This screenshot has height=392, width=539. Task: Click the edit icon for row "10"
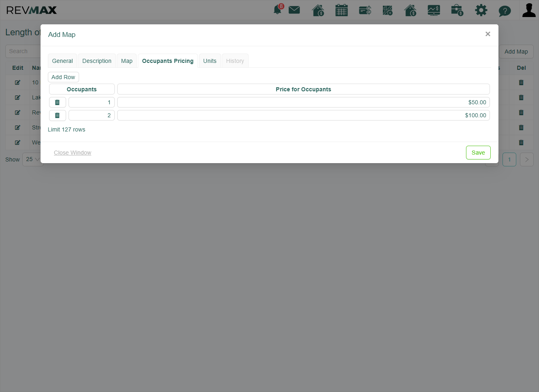[x=17, y=82]
